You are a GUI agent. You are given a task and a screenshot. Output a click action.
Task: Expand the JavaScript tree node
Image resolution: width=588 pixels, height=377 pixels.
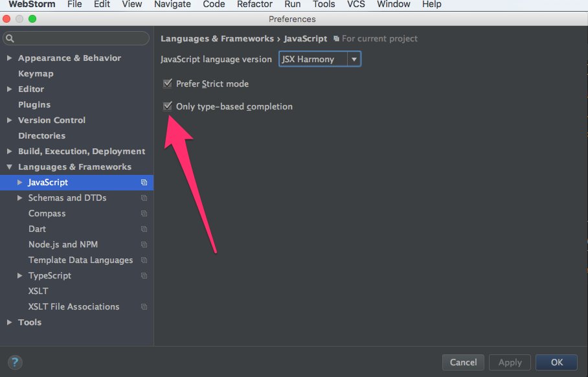[x=20, y=182]
